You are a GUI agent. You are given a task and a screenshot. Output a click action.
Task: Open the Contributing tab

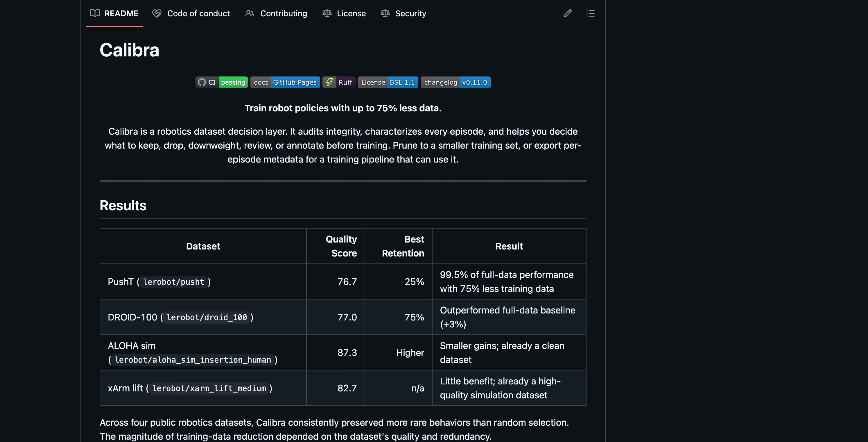tap(276, 13)
